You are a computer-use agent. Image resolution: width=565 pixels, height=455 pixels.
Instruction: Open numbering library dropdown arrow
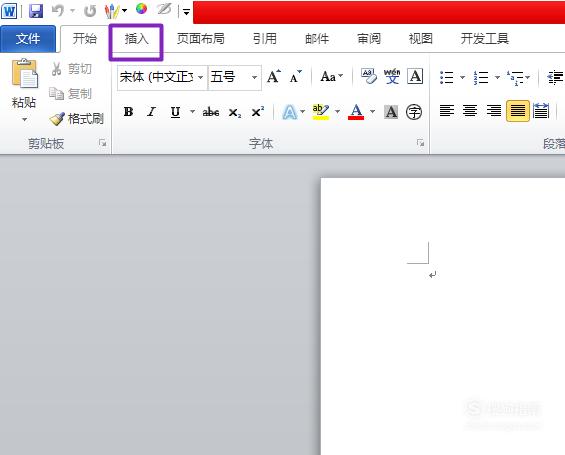497,77
